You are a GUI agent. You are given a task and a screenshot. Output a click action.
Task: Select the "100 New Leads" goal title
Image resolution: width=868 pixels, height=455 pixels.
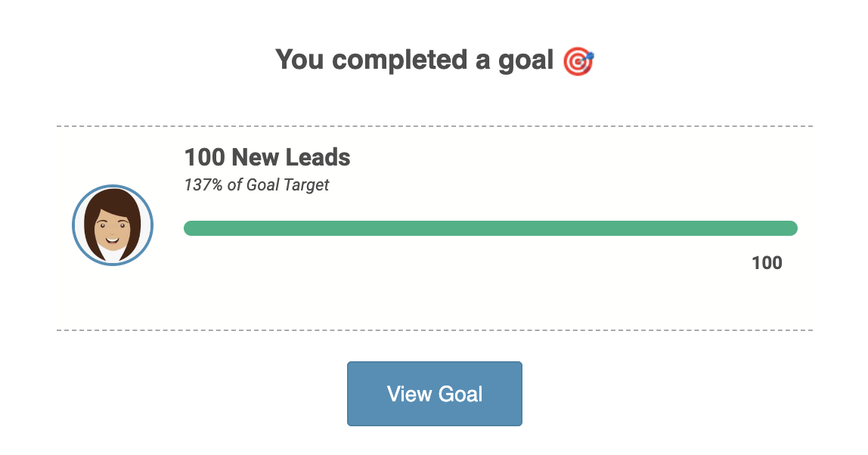[268, 157]
